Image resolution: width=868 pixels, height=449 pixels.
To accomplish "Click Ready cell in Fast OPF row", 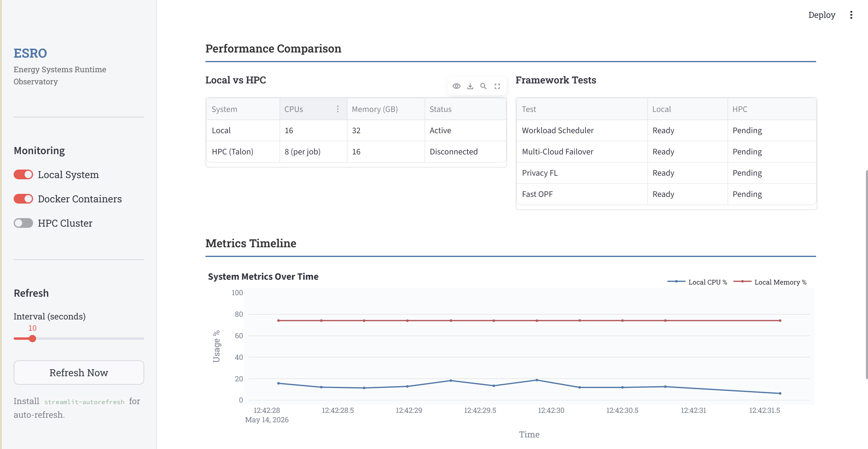I will pyautogui.click(x=687, y=194).
